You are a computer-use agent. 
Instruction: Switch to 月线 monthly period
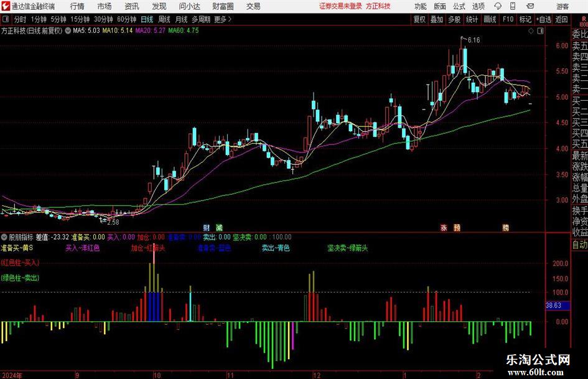(x=182, y=19)
